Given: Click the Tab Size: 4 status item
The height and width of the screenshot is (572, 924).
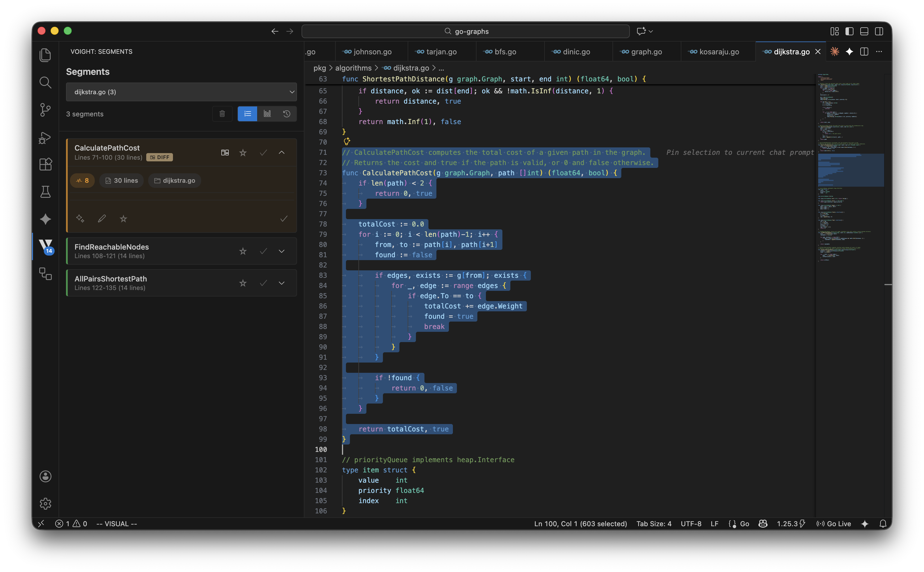Looking at the screenshot, I should click(x=654, y=524).
